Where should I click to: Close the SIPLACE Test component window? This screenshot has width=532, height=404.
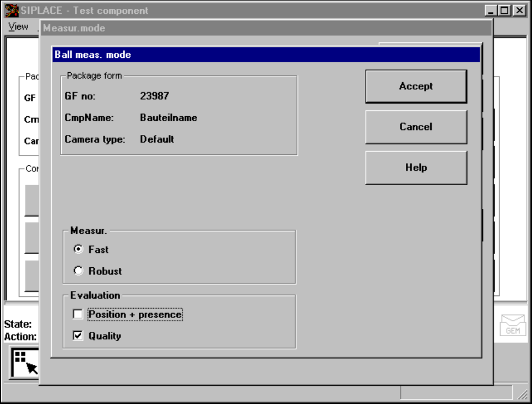click(519, 10)
